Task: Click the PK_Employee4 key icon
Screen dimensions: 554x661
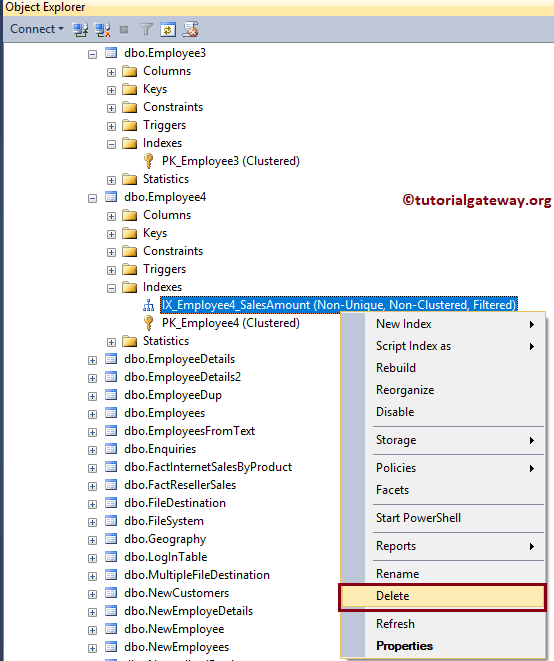Action: pyautogui.click(x=148, y=323)
